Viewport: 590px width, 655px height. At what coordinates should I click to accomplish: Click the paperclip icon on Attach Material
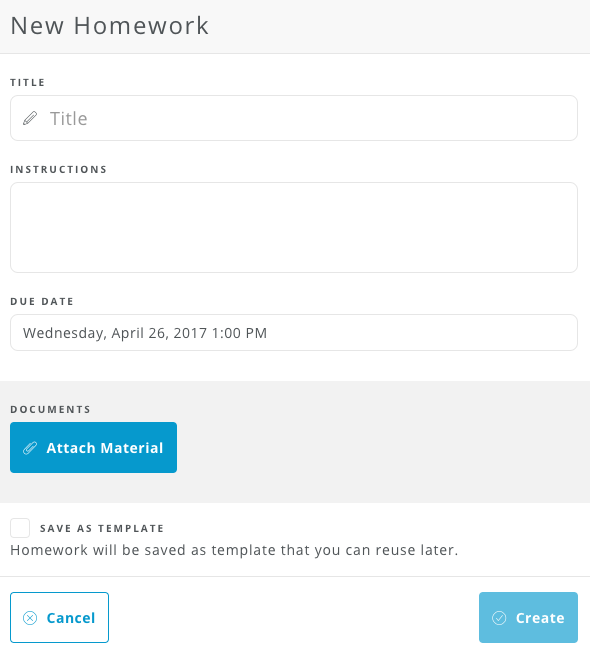[30, 448]
